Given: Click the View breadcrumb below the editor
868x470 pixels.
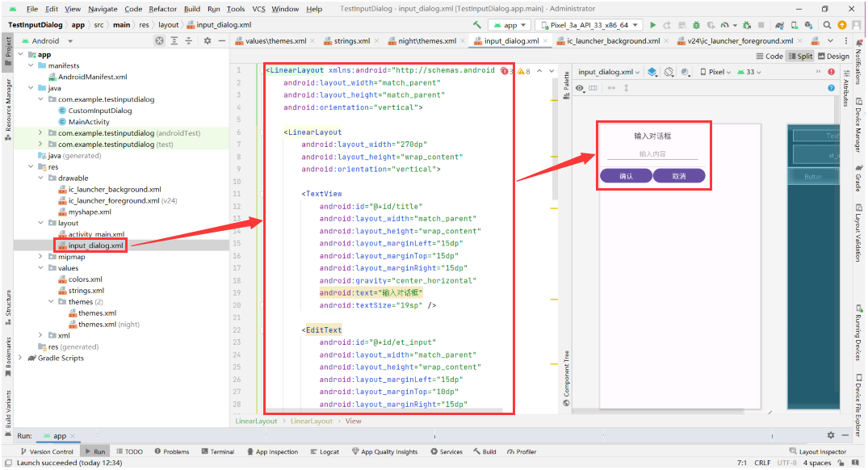Looking at the screenshot, I should [353, 422].
